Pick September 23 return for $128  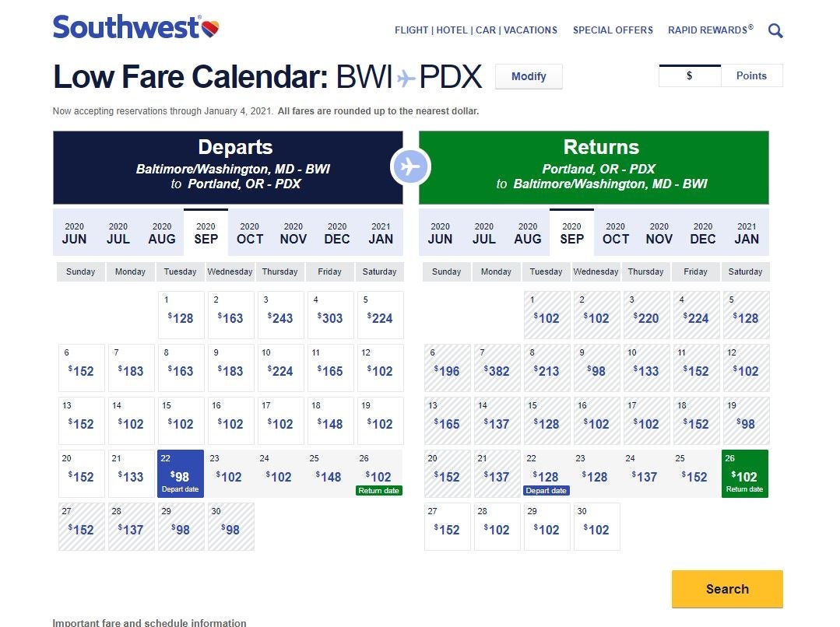pos(597,473)
